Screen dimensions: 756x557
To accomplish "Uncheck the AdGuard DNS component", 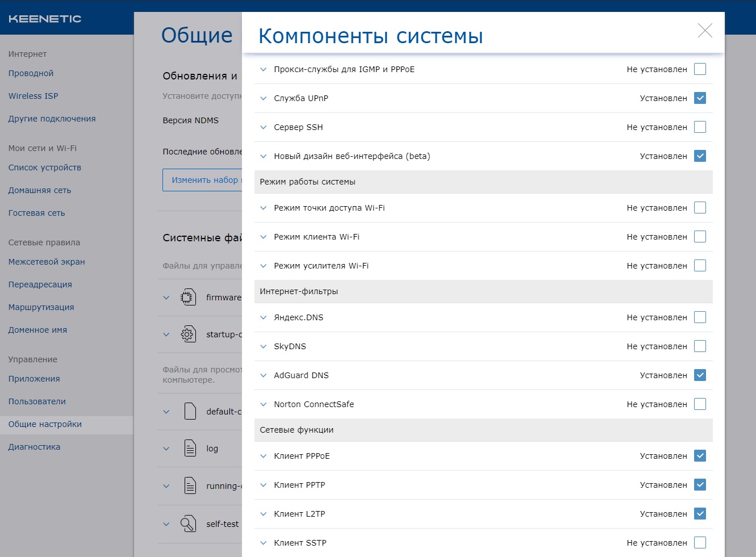I will 700,375.
